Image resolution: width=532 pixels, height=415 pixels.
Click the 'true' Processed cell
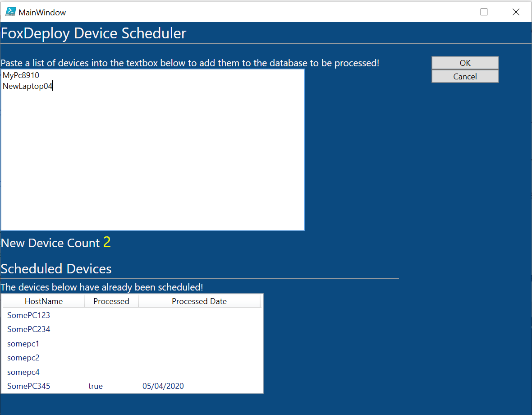tap(95, 386)
